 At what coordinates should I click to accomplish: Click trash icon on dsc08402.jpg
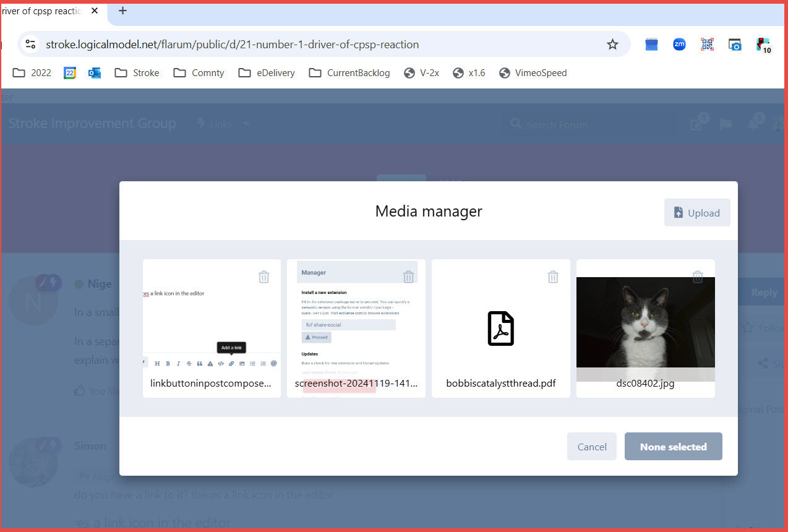point(698,277)
